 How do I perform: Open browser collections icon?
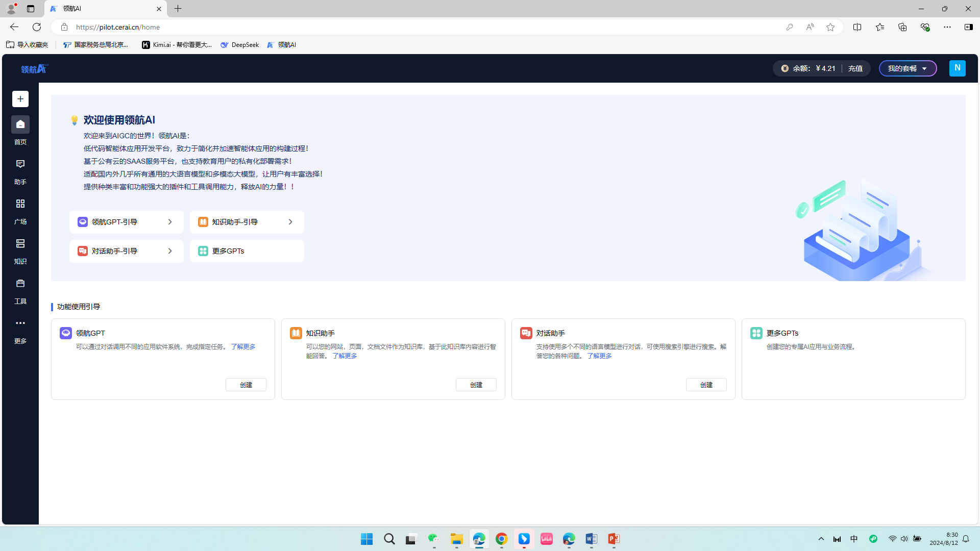[x=902, y=27]
